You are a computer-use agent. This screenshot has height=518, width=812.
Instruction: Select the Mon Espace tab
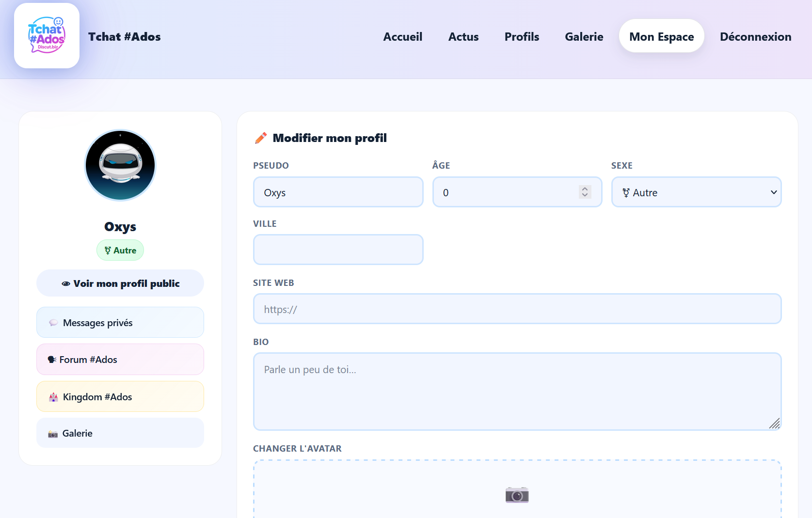click(x=661, y=36)
